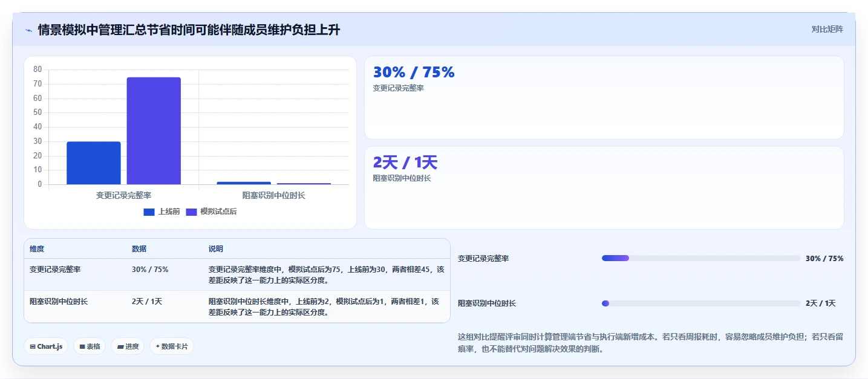Click 阻塞识别中位时长 label beside progress bar
The image size is (868, 379).
coord(487,303)
